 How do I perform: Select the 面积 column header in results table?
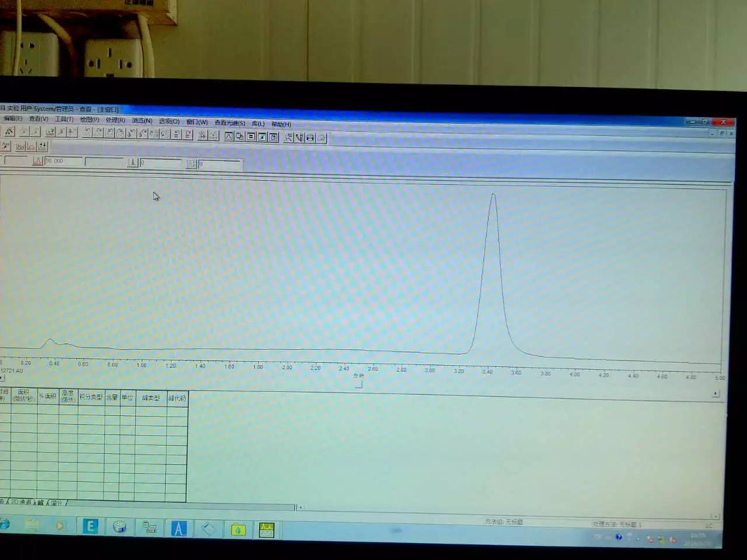23,395
